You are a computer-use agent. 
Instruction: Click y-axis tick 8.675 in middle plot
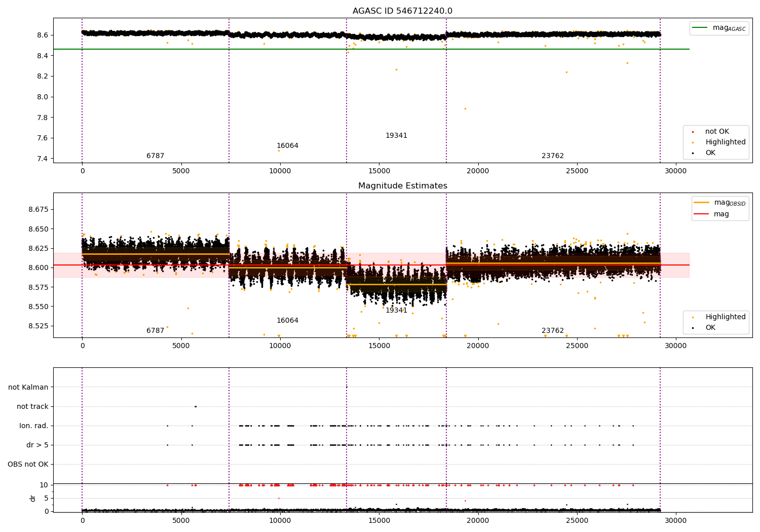click(39, 210)
